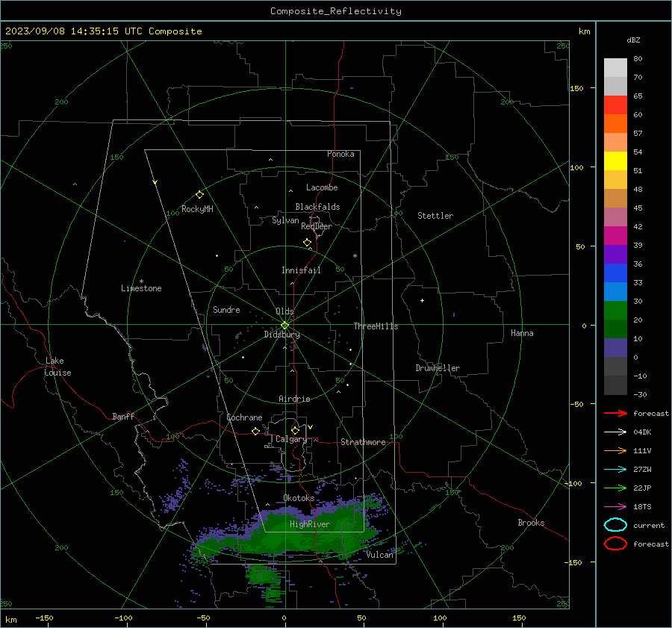Screen dimensions: 672x628
Task: Click the yellow diamond marker beside RockyMH
Action: pos(199,195)
